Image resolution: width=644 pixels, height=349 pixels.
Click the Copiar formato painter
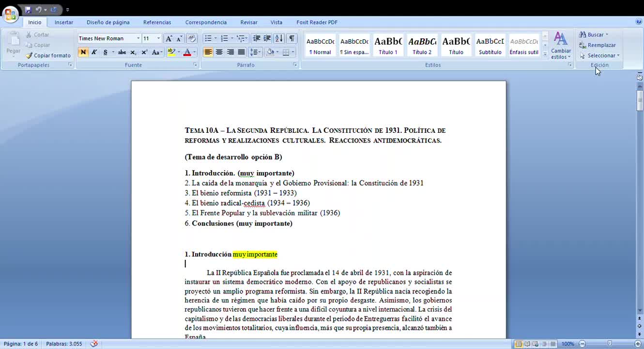coord(48,55)
